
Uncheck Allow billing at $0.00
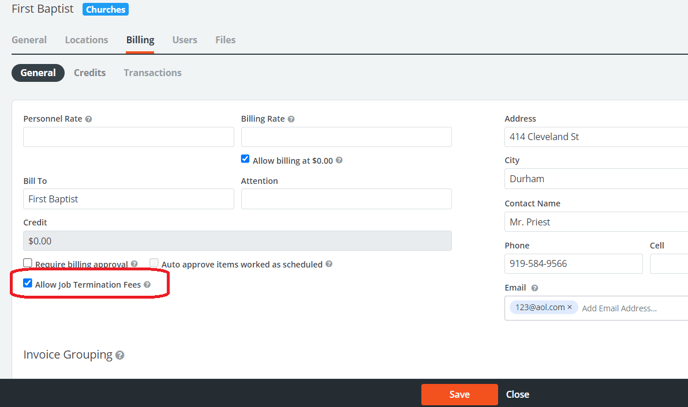pos(245,159)
